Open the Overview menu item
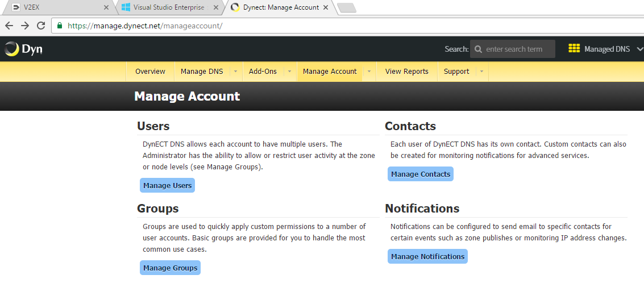Image resolution: width=644 pixels, height=283 pixels. pos(150,72)
